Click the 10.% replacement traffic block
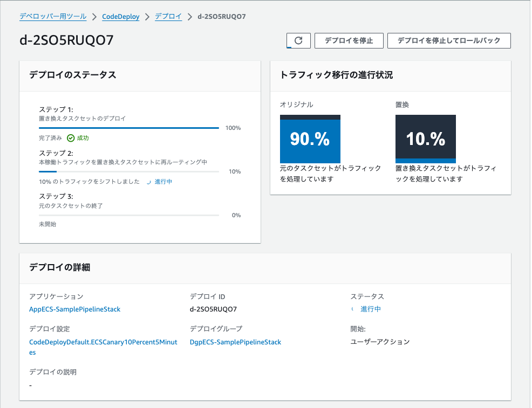Screen dimensions: 532x408 [426, 139]
